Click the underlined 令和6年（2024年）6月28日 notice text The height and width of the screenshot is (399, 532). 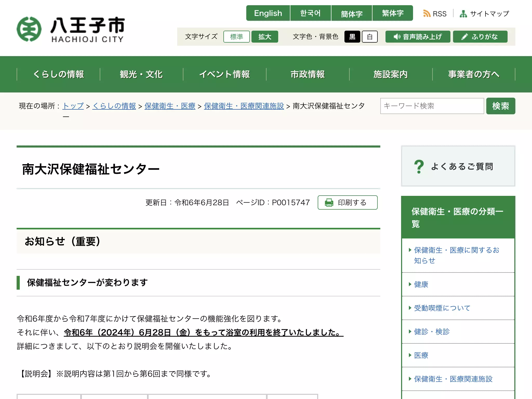pyautogui.click(x=204, y=332)
